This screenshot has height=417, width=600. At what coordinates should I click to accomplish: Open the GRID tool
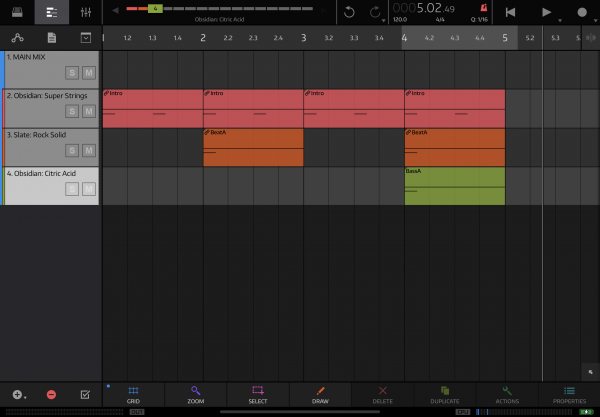(133, 395)
